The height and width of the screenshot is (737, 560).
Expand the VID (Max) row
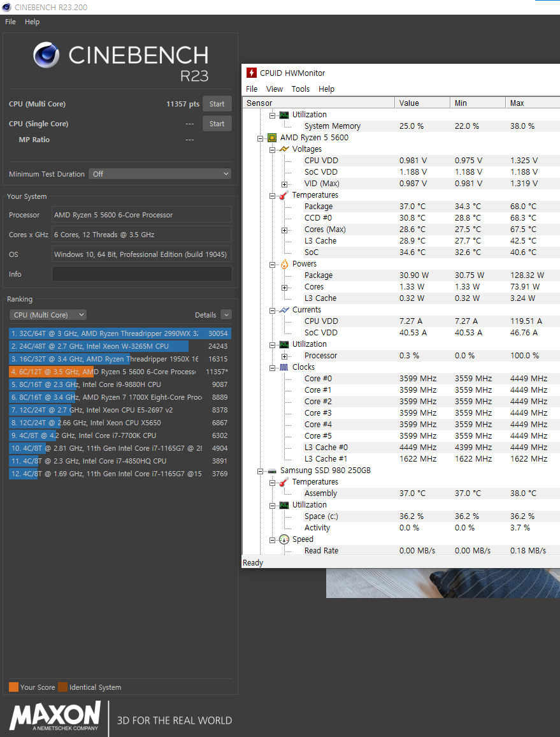[284, 184]
